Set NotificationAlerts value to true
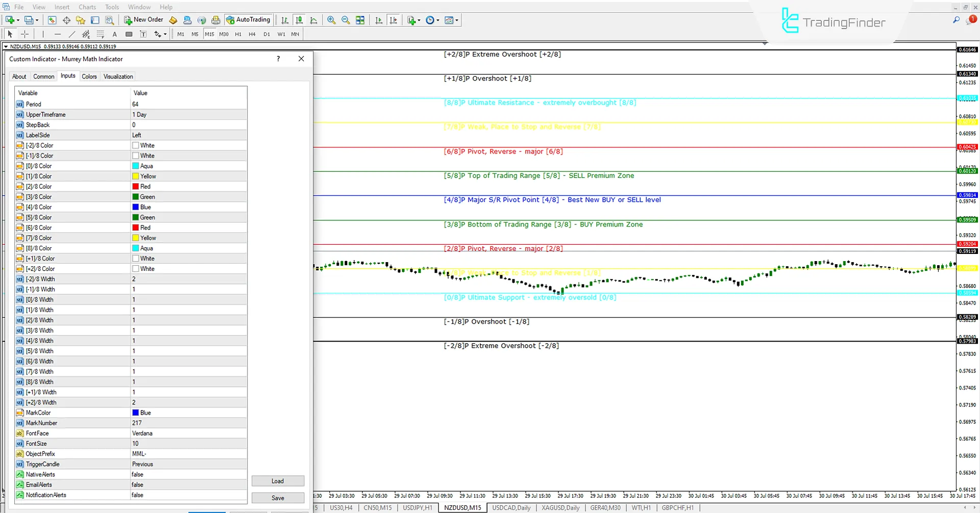This screenshot has width=980, height=513. pyautogui.click(x=189, y=495)
